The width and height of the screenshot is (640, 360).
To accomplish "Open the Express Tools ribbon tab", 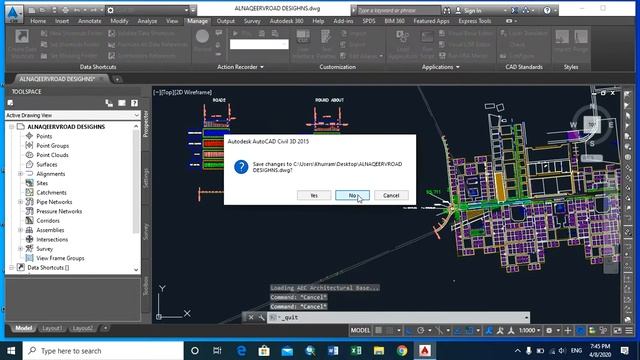I will point(475,21).
